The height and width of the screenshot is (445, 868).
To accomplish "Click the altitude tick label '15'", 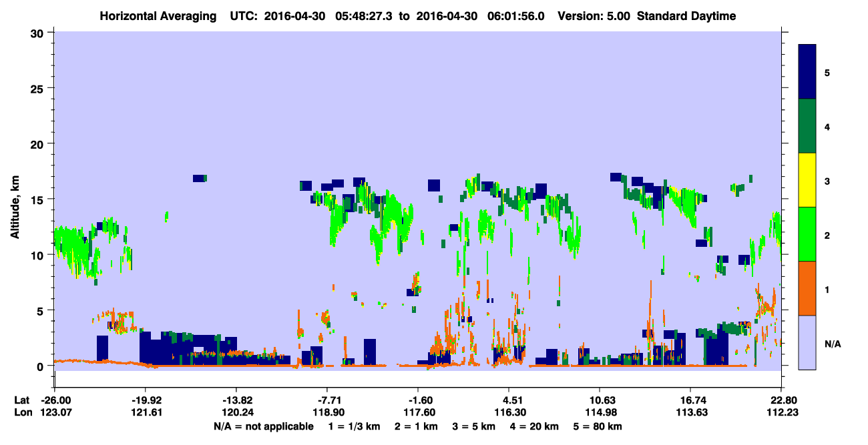I will click(x=39, y=199).
